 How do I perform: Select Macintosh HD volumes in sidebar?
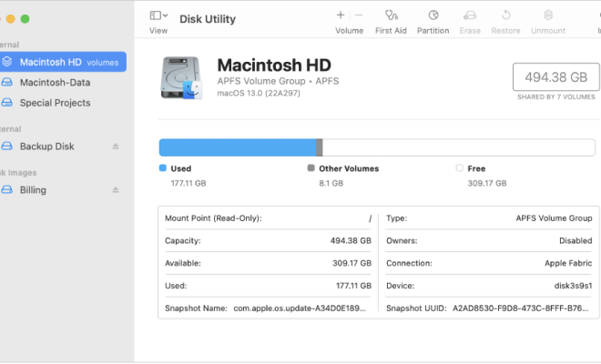click(x=63, y=62)
